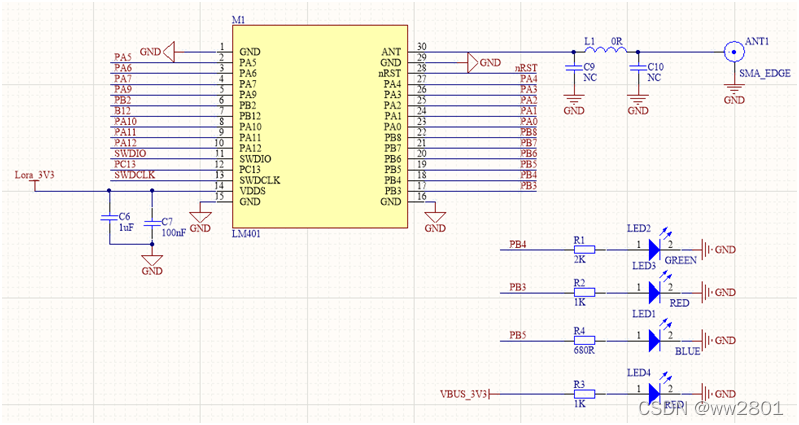Click the BLUE LED comment text
This screenshot has width=799, height=425.
tap(687, 351)
